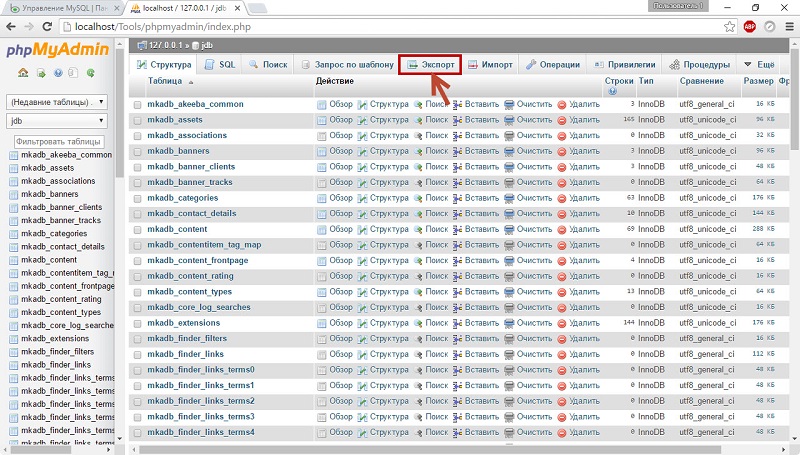800x455 pixels.
Task: Open the Операции tab
Action: (x=553, y=65)
